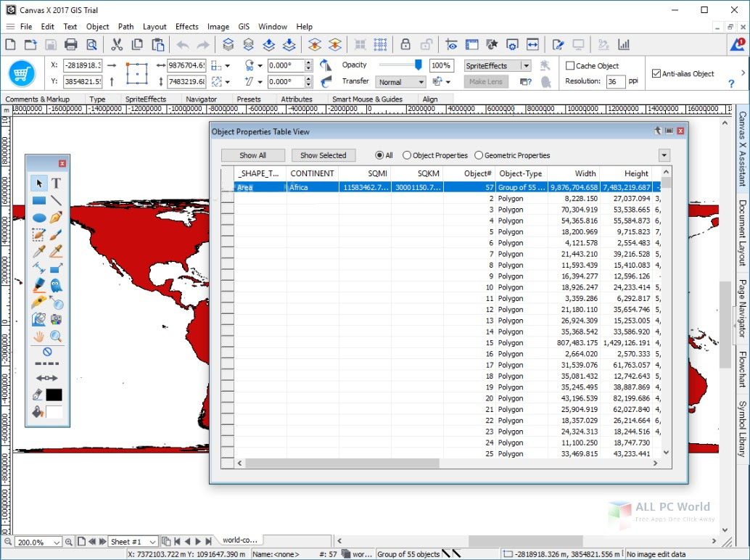Expand the Sheet #1 selector dropdown
This screenshot has width=750, height=560.
[152, 542]
